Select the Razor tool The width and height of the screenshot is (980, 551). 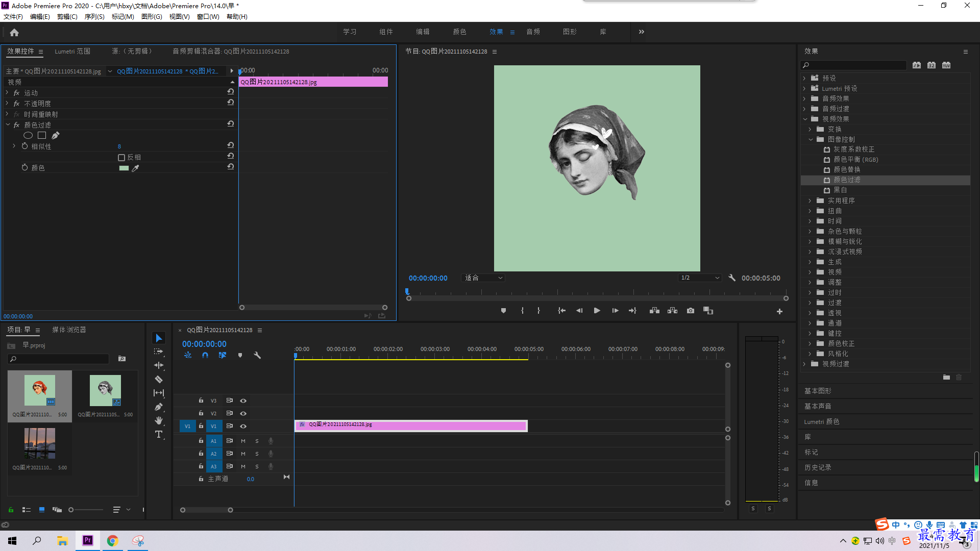point(159,379)
